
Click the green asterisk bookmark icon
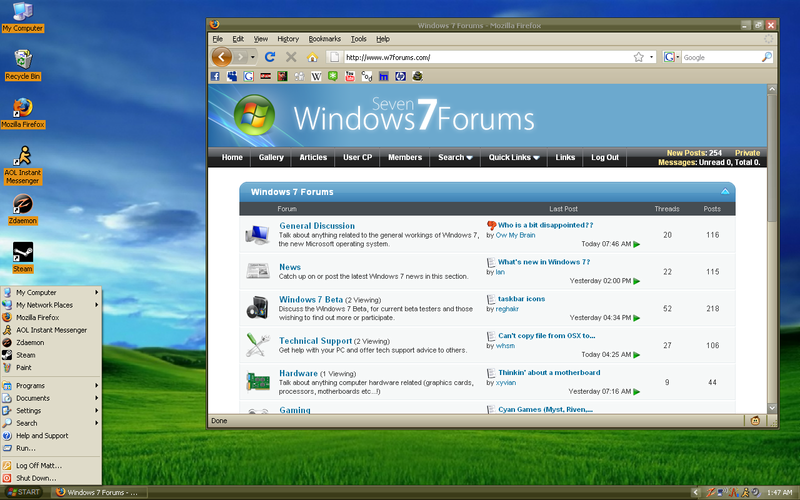[x=333, y=77]
